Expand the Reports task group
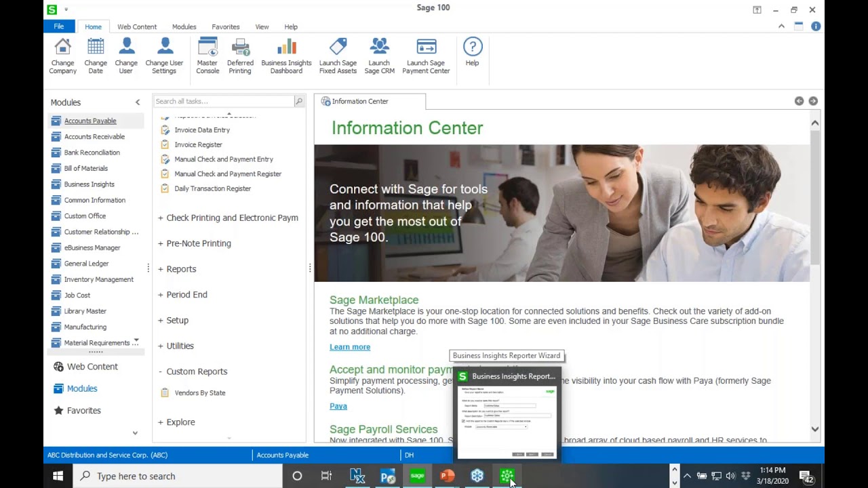This screenshot has height=488, width=868. coord(177,269)
